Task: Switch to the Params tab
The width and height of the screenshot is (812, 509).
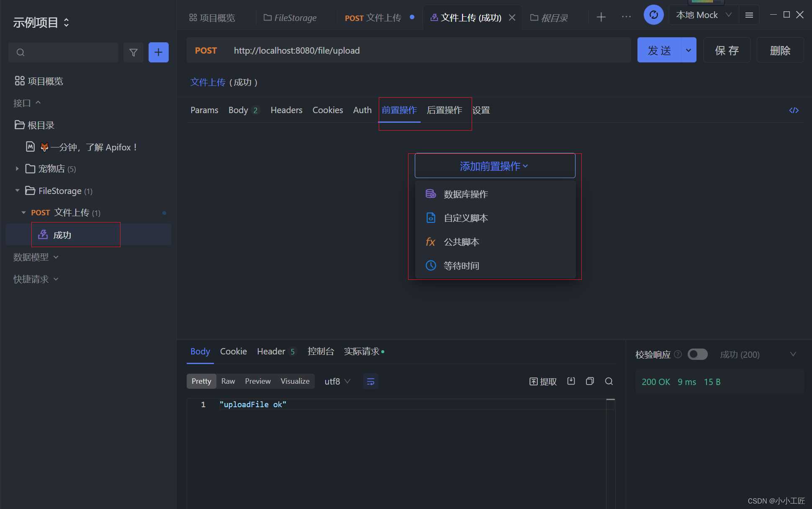Action: pos(204,110)
